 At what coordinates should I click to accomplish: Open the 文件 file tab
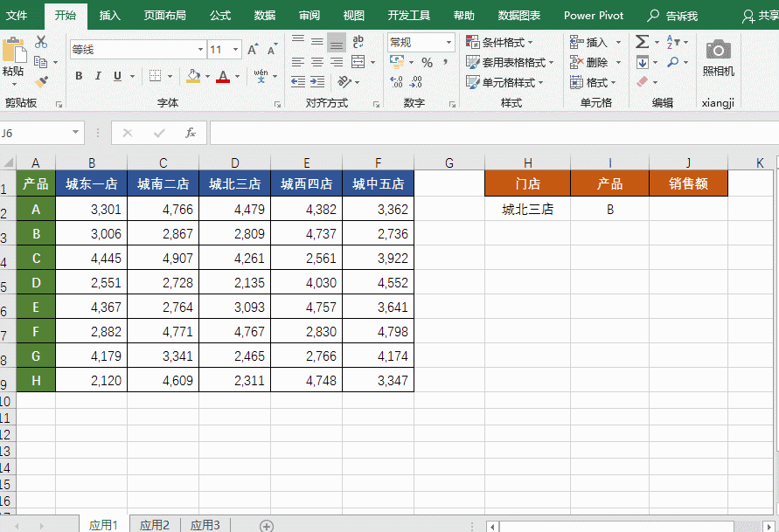pyautogui.click(x=17, y=16)
